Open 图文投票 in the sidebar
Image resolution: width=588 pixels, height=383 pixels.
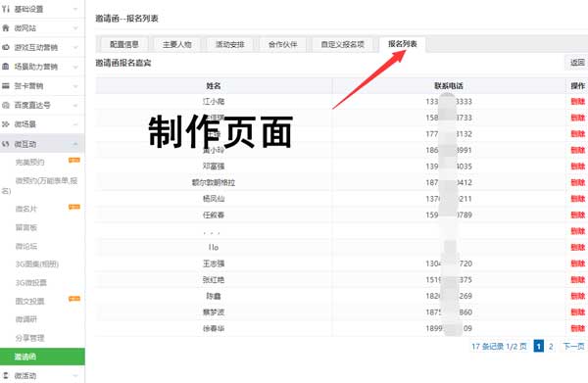click(30, 301)
